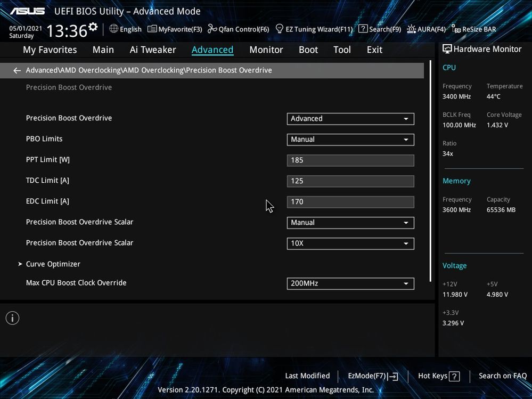Open the Ai Tweaker tab

(x=153, y=50)
